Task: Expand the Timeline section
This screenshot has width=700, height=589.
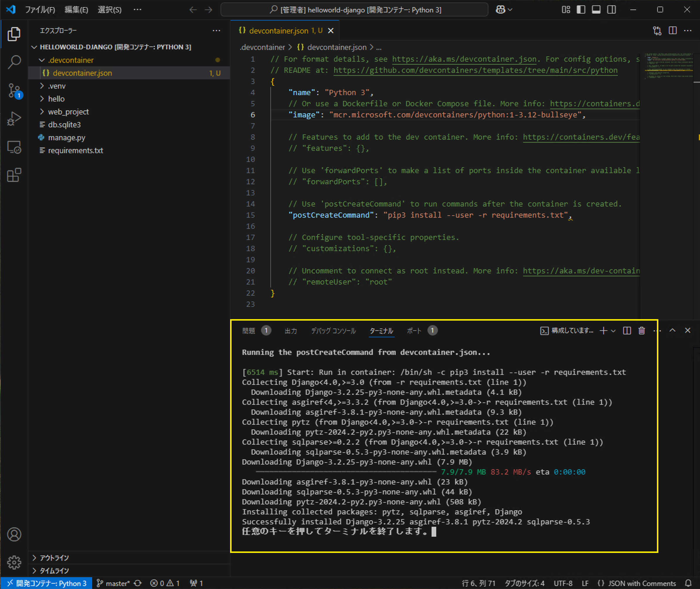Action: (x=129, y=571)
